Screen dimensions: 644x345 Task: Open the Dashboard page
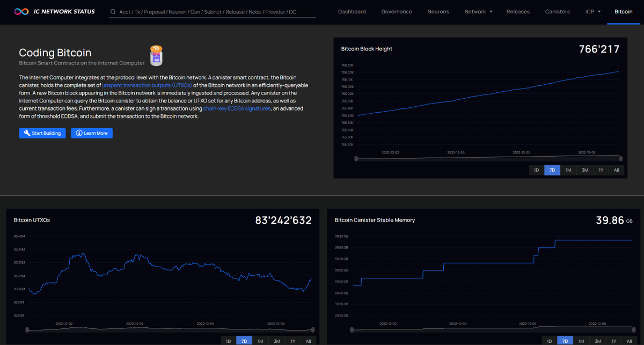pos(352,12)
